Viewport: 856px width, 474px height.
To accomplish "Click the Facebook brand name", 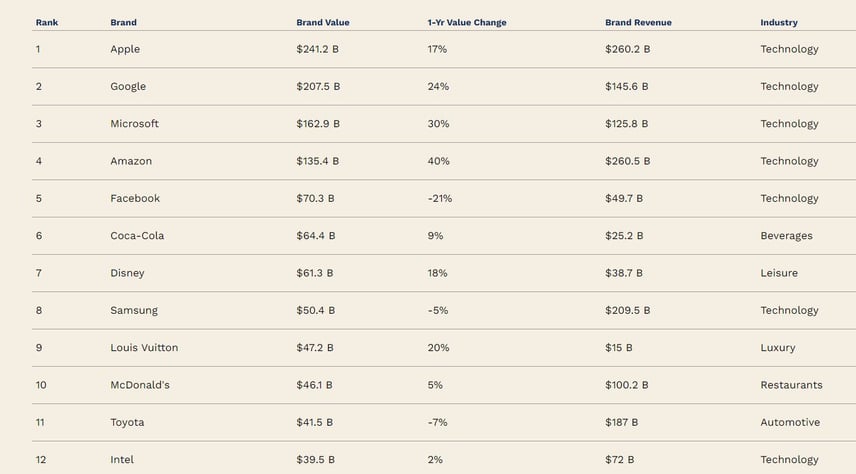I will click(135, 198).
